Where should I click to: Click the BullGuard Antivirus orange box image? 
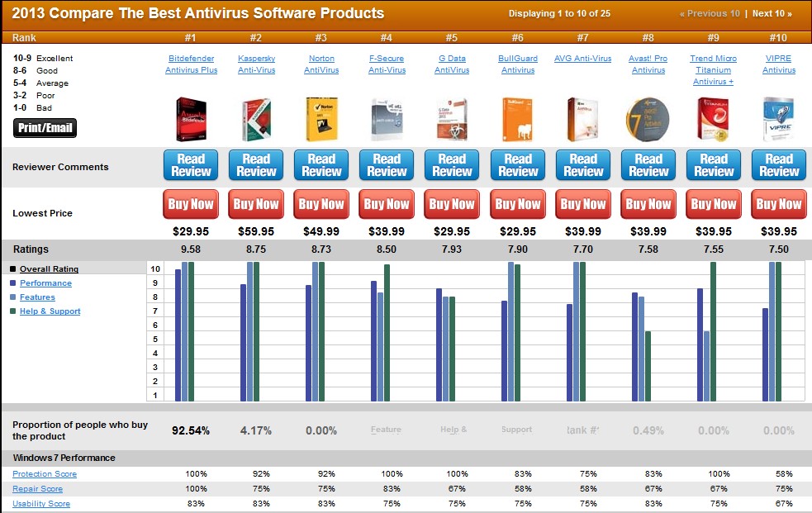[517, 119]
